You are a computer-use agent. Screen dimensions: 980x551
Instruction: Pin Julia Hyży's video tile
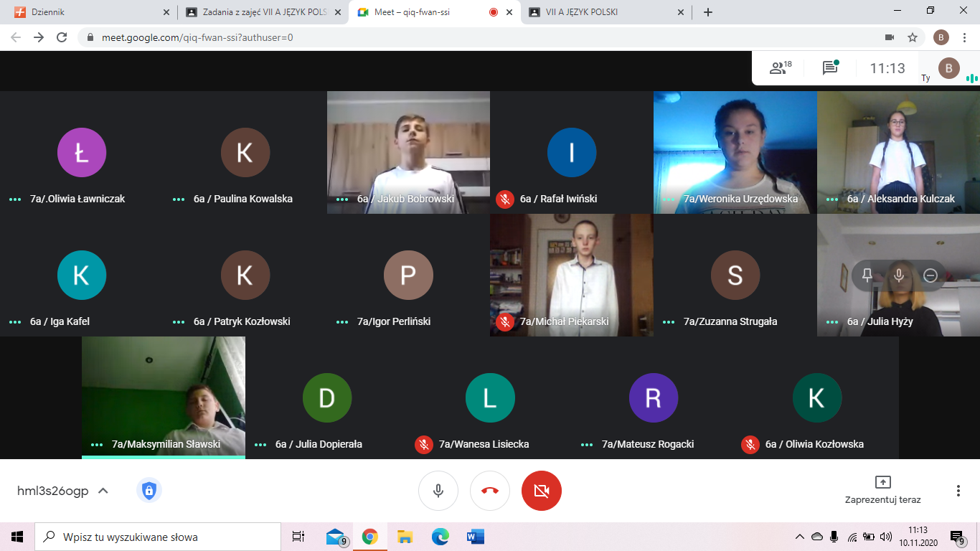pyautogui.click(x=867, y=275)
